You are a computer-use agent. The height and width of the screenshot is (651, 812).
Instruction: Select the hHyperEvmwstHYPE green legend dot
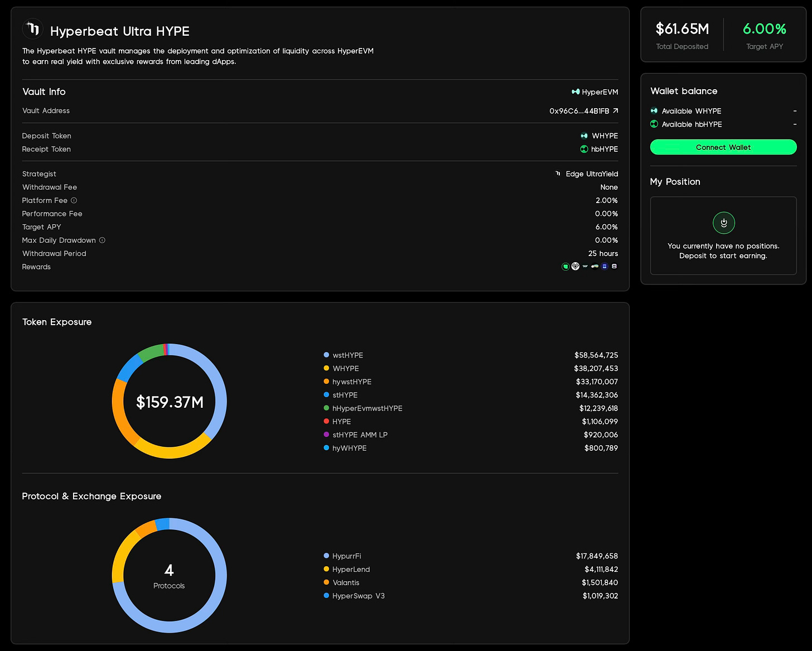[326, 408]
